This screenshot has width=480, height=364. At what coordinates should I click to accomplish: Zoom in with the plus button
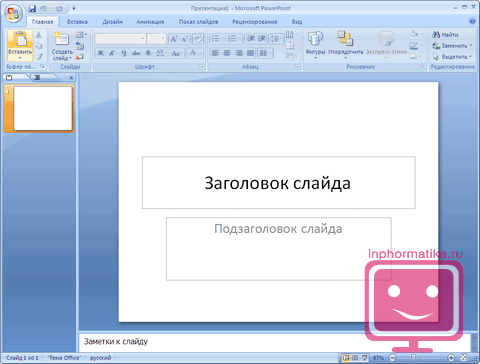[451, 358]
